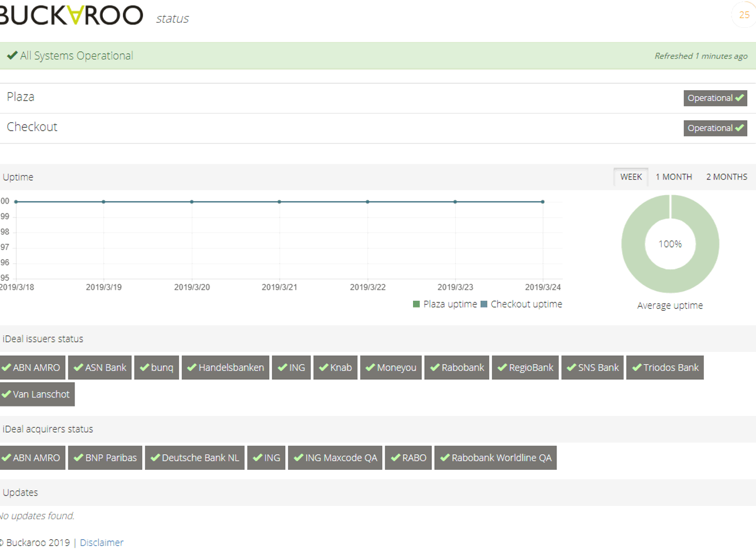Click the 2019/3/23 axis date label
This screenshot has height=556, width=756.
click(x=455, y=287)
